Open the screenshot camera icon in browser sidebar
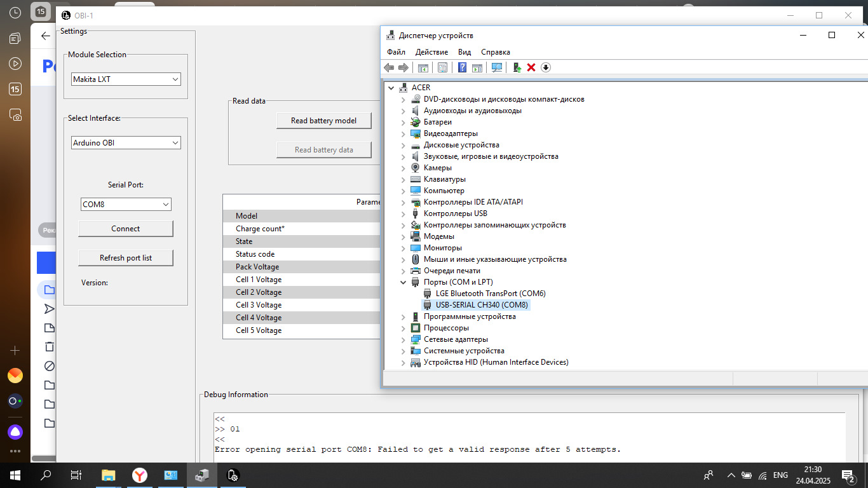 tap(15, 115)
